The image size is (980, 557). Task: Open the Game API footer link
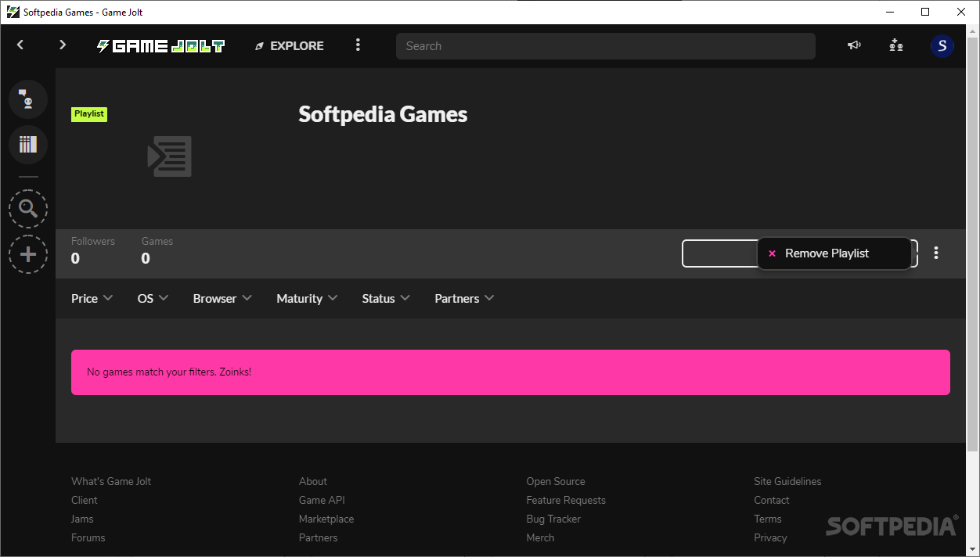pyautogui.click(x=322, y=500)
